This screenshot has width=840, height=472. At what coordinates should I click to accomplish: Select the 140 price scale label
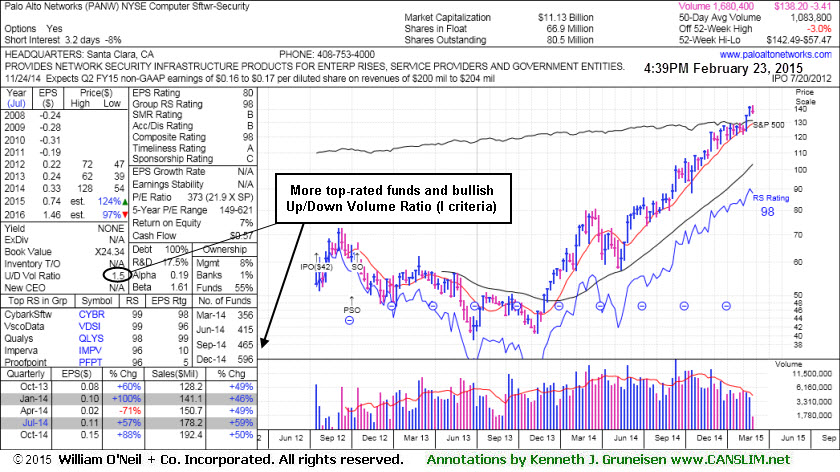(800, 109)
